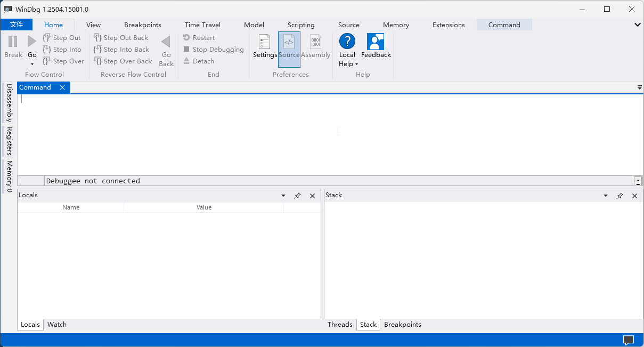Open the Command ribbon tab
Screen dimensions: 644x347
[x=504, y=25]
